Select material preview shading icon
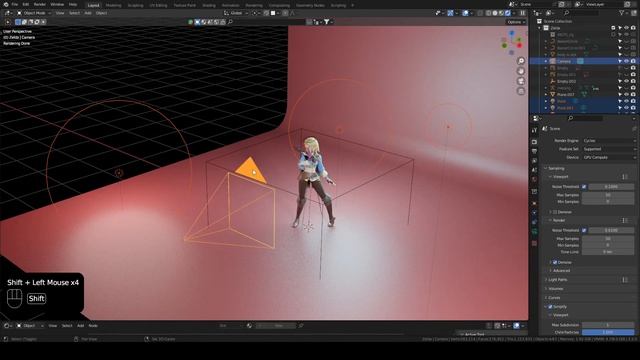The height and width of the screenshot is (360, 640). [501, 13]
